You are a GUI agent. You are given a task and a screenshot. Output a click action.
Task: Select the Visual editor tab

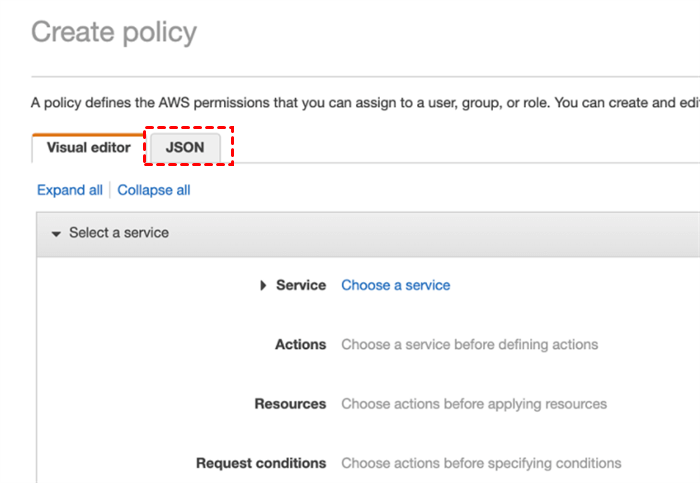point(88,147)
